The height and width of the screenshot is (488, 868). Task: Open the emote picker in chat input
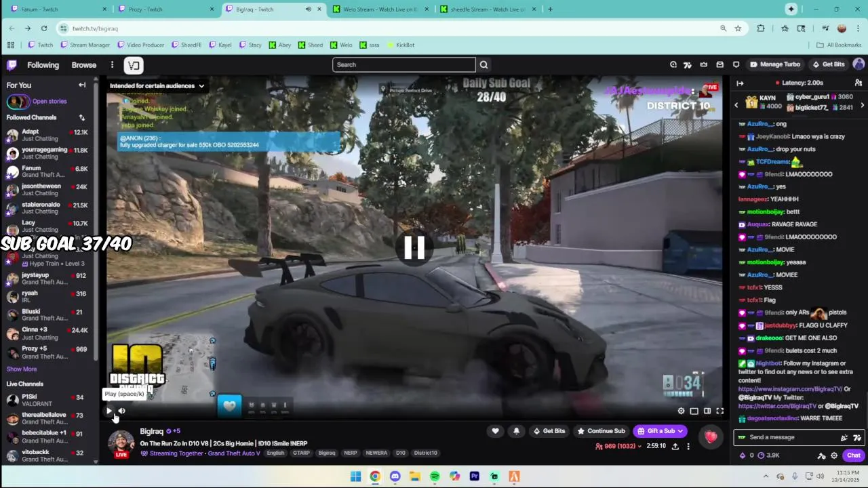tap(844, 438)
